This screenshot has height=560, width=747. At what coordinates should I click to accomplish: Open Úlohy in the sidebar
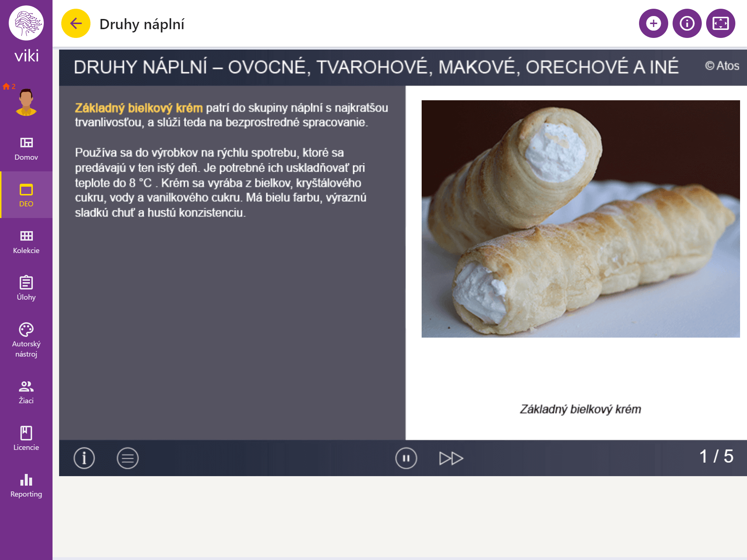pos(26,288)
